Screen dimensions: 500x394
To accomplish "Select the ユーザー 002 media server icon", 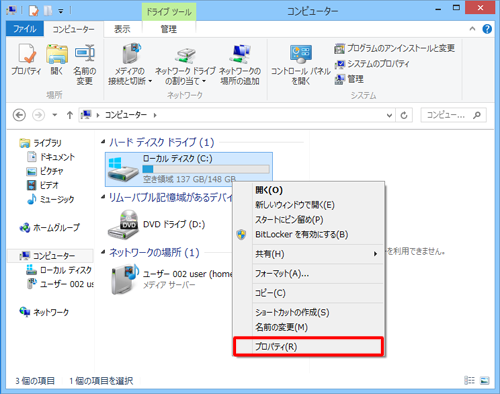I will pyautogui.click(x=125, y=279).
